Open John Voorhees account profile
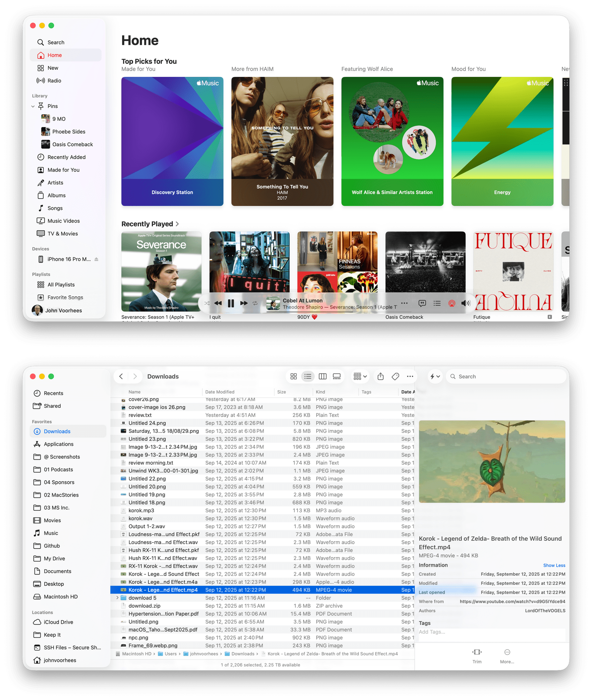This screenshot has width=592, height=700. point(57,310)
